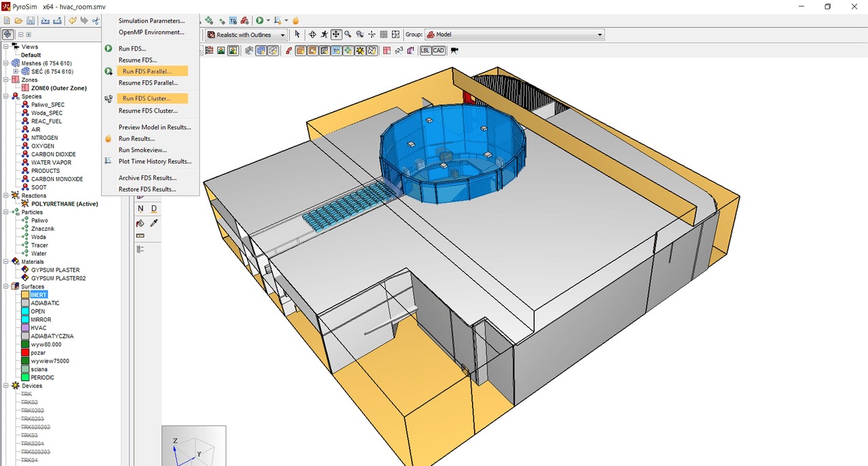This screenshot has width=868, height=466.
Task: Click the paint bucket tool
Action: click(x=140, y=223)
